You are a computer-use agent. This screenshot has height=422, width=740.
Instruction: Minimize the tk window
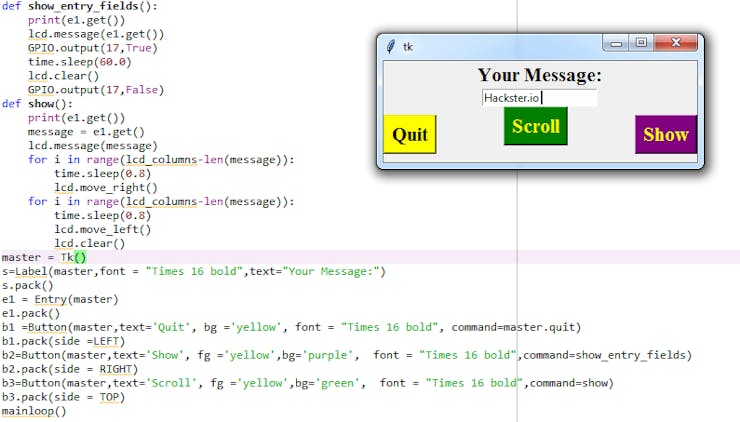point(616,43)
